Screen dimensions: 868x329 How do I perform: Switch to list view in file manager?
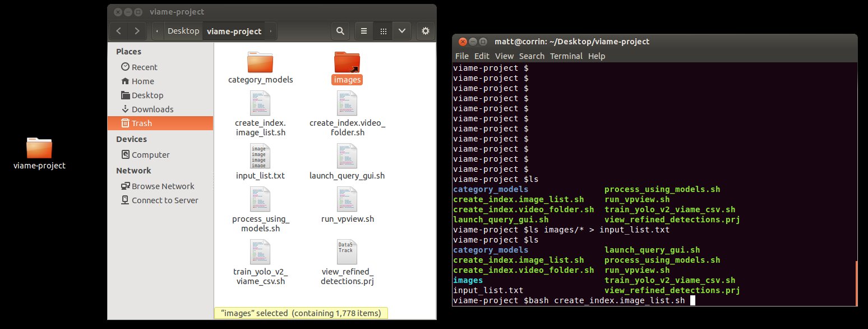point(364,31)
